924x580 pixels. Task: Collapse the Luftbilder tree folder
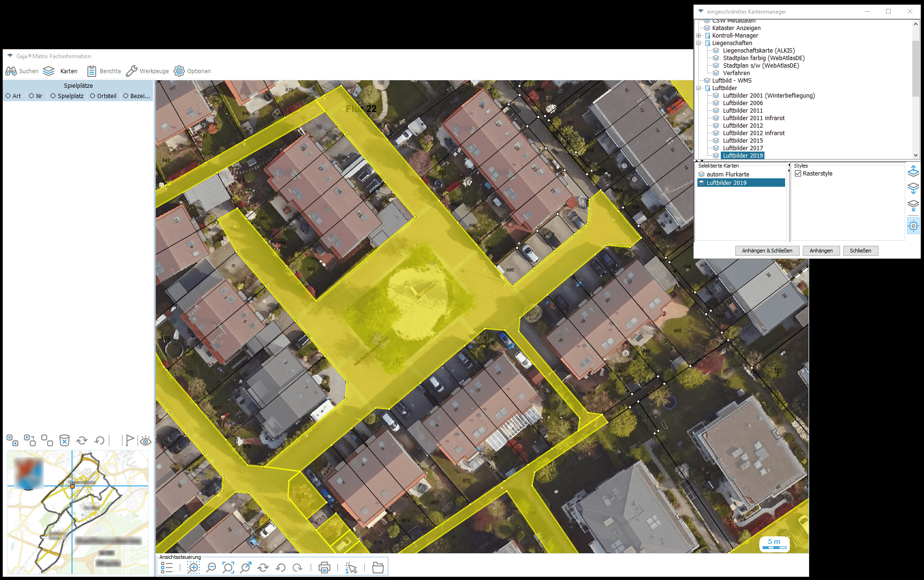(699, 88)
